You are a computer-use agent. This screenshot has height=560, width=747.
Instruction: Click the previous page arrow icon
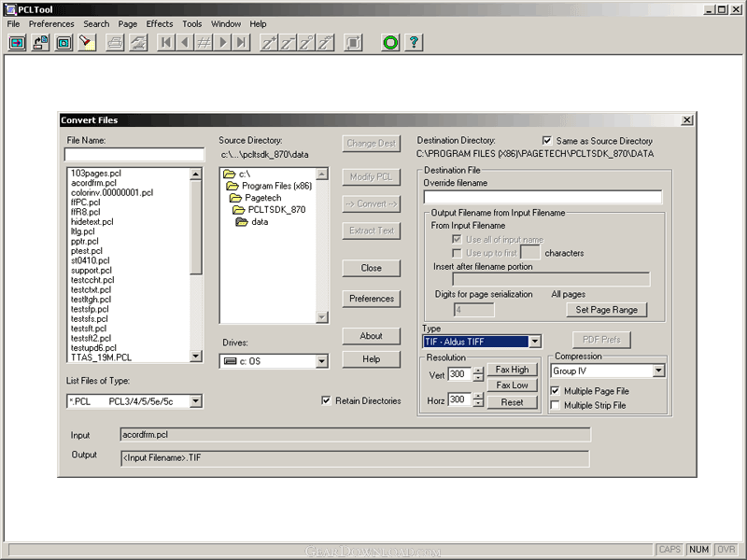[x=185, y=43]
